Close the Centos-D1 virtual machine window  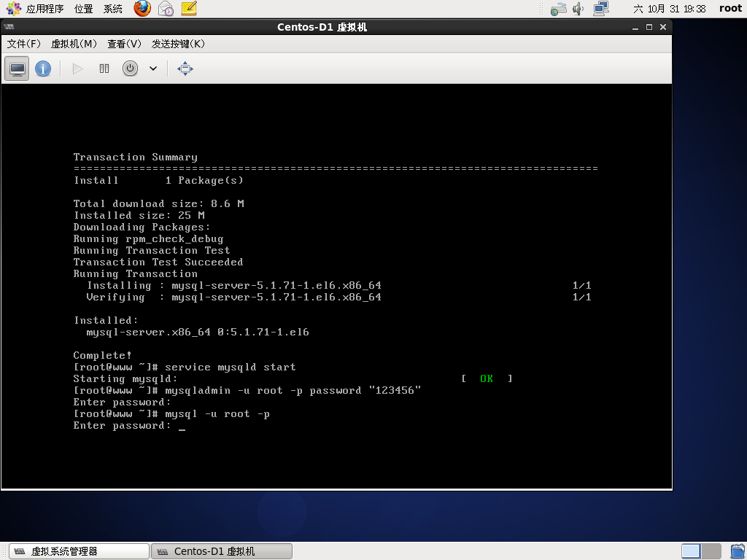[x=662, y=27]
